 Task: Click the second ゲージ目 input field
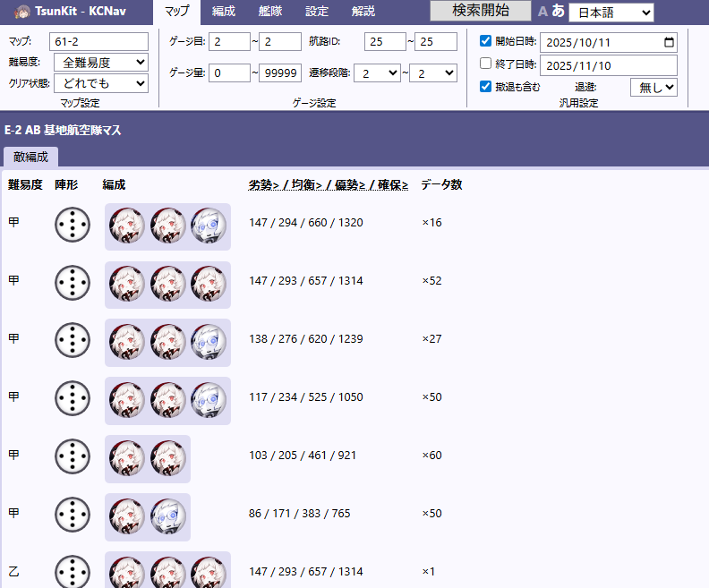coord(280,41)
